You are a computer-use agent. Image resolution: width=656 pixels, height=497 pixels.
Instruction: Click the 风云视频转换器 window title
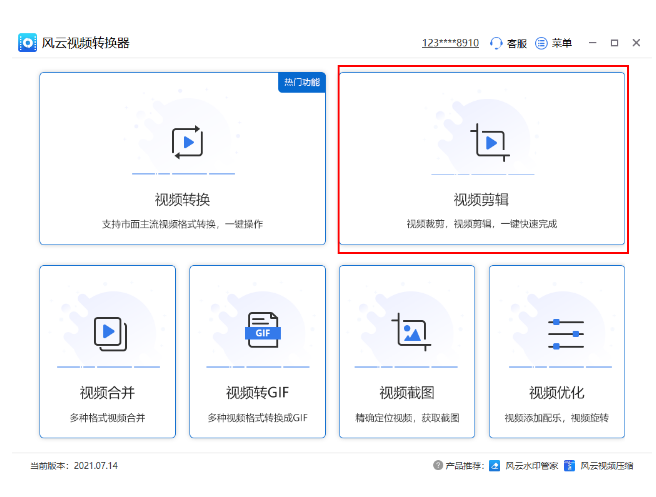click(x=85, y=43)
